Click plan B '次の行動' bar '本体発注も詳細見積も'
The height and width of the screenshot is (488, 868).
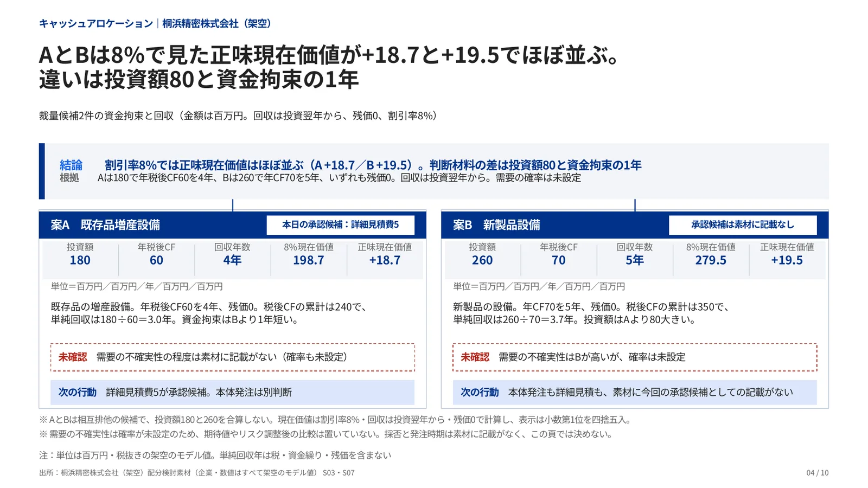pyautogui.click(x=635, y=392)
